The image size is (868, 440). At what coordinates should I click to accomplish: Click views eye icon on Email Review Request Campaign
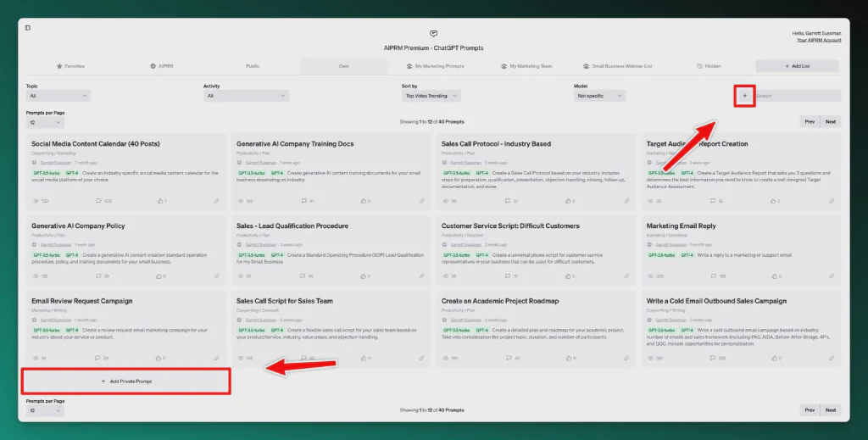[36, 358]
